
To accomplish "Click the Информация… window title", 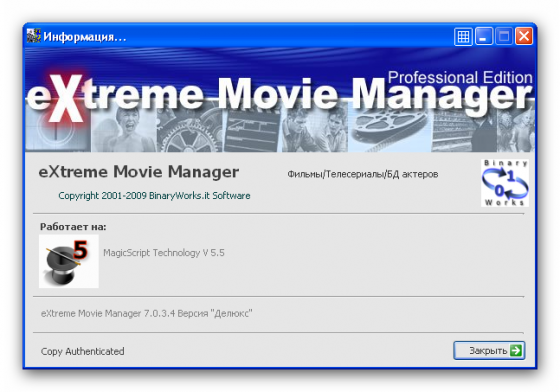I will click(85, 37).
